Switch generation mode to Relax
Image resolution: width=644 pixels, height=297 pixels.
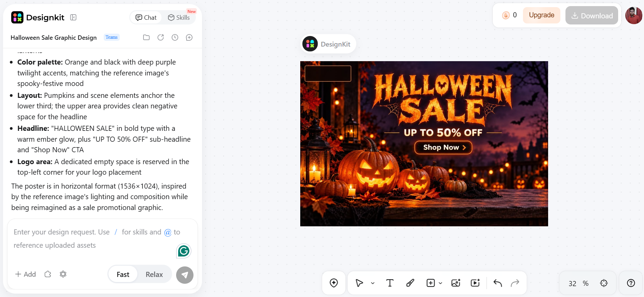click(x=154, y=275)
